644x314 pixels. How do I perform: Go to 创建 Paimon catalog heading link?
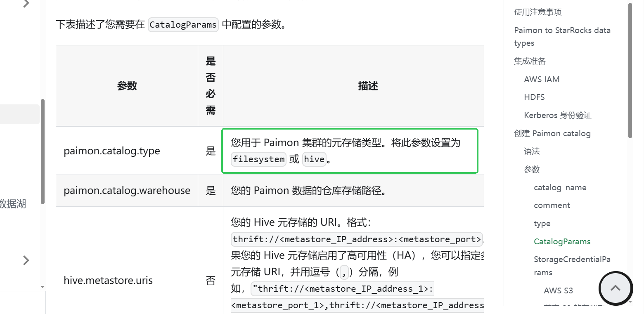pos(552,133)
